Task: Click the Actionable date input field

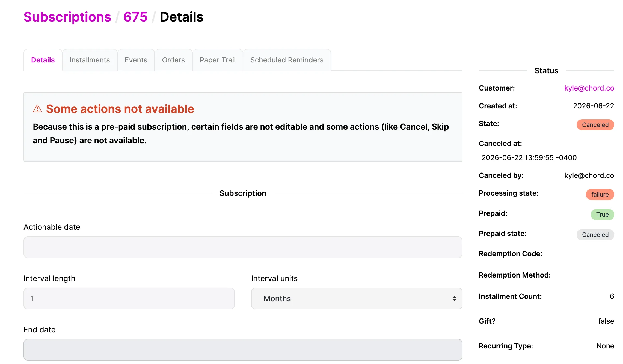Action: click(x=243, y=247)
